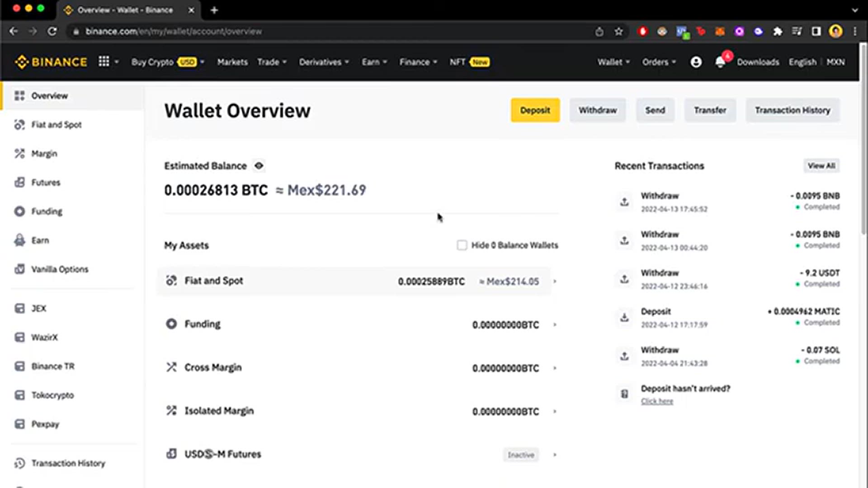
Task: Check Hide 0 Balance Wallets checkbox
Action: pyautogui.click(x=462, y=245)
